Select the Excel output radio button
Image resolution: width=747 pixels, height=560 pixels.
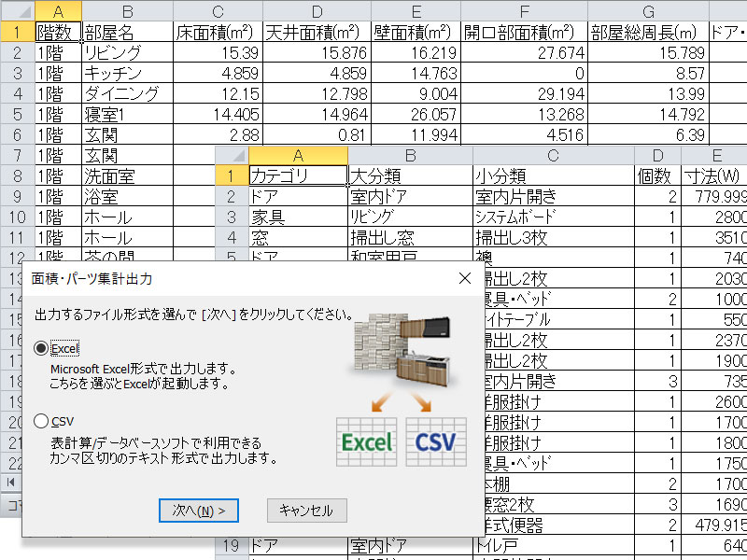(40, 348)
